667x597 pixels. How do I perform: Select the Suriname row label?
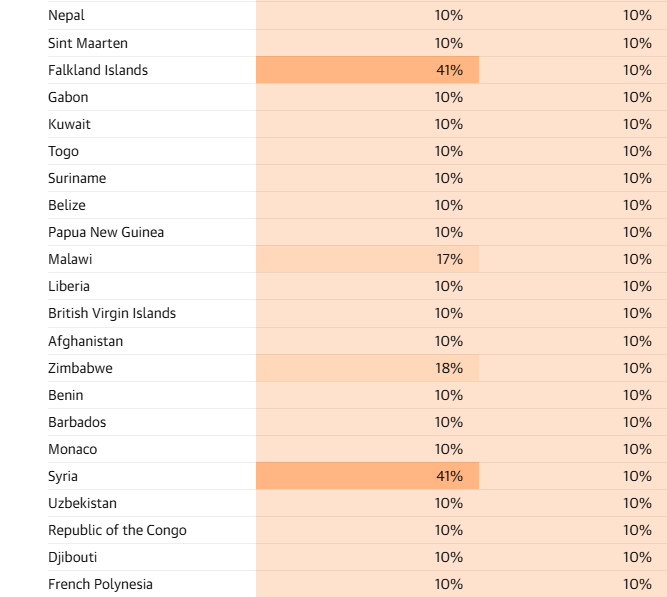tap(77, 178)
